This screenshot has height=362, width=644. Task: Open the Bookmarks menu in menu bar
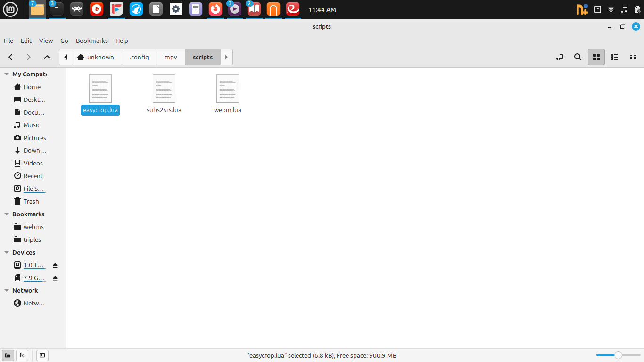pos(92,41)
